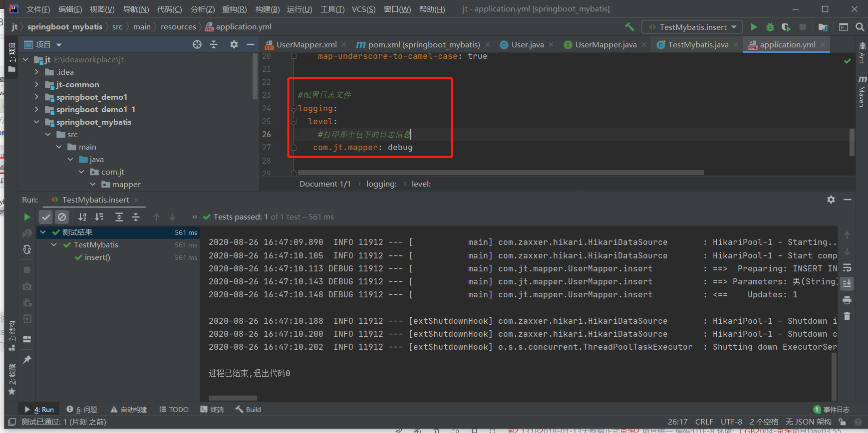
Task: Open 6: 问题 problems tool window
Action: click(81, 410)
